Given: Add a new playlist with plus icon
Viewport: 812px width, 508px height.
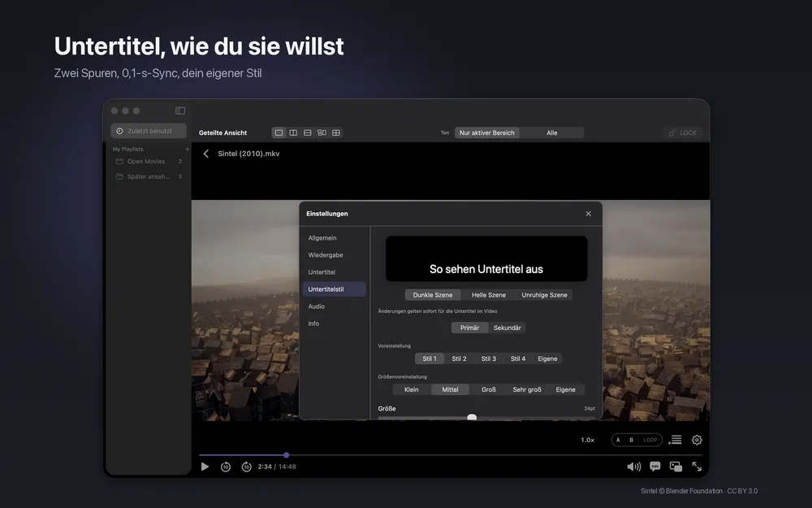Looking at the screenshot, I should 187,149.
